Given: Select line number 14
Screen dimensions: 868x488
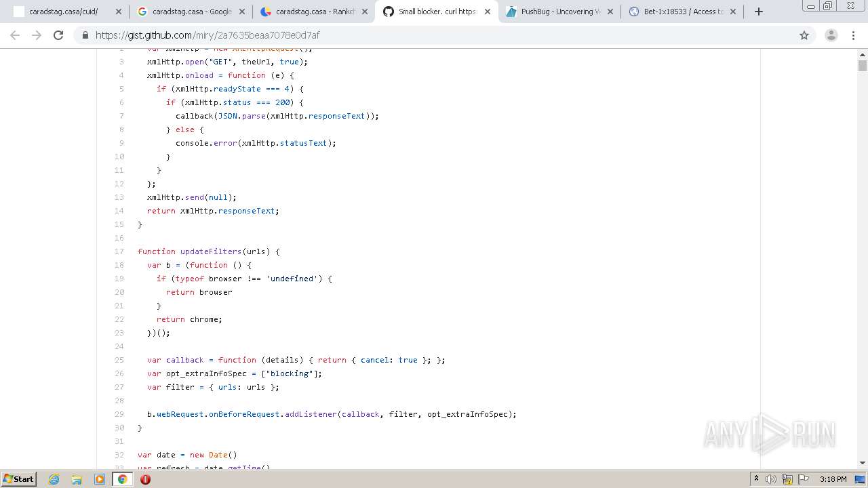Looking at the screenshot, I should pyautogui.click(x=119, y=211).
